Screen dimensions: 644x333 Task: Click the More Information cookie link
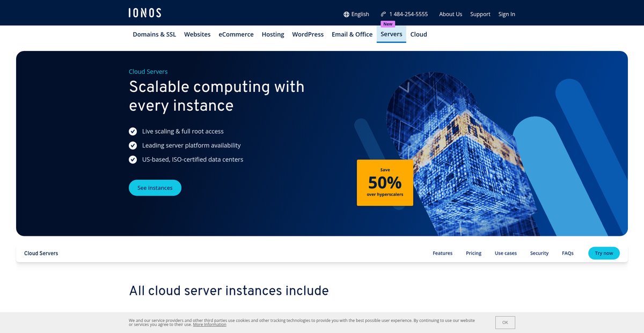coord(210,324)
